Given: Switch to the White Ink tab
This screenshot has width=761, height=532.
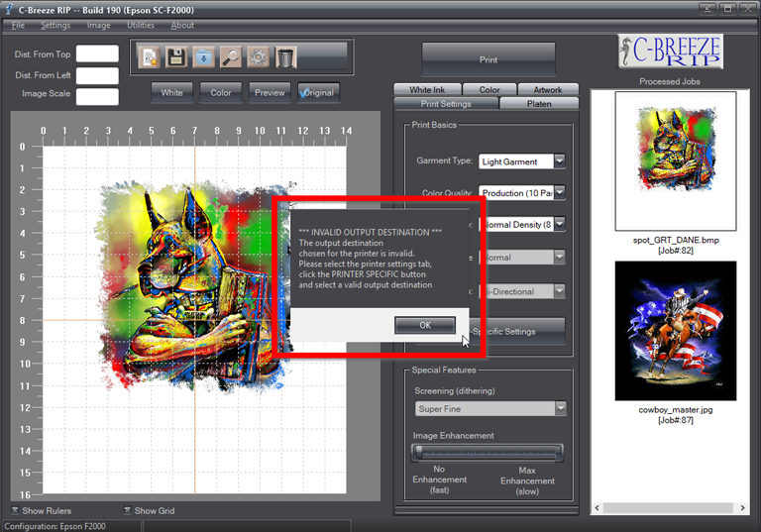Looking at the screenshot, I should pos(427,90).
